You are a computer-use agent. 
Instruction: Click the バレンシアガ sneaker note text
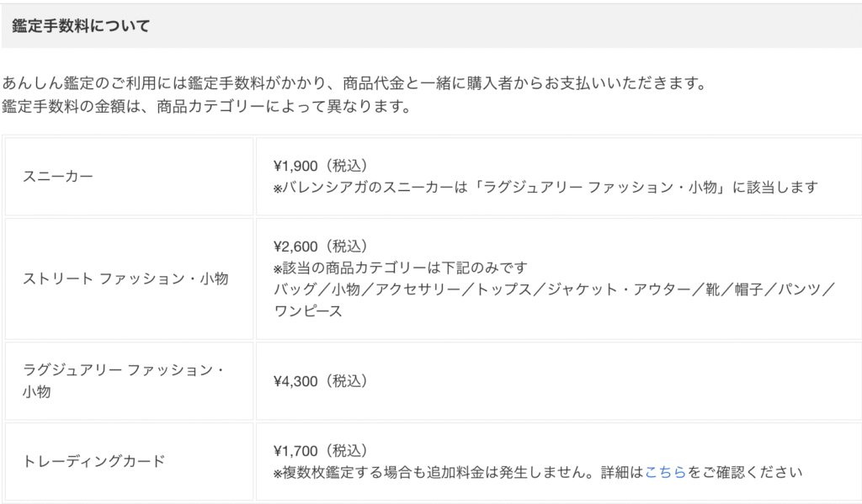[x=545, y=188]
